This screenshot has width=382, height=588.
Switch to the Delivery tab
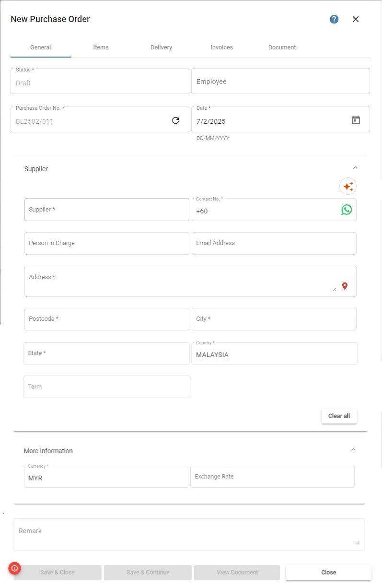click(x=161, y=47)
